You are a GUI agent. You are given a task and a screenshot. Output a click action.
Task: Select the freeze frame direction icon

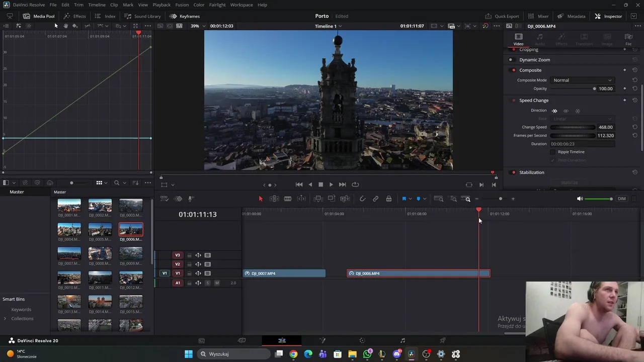click(x=578, y=111)
